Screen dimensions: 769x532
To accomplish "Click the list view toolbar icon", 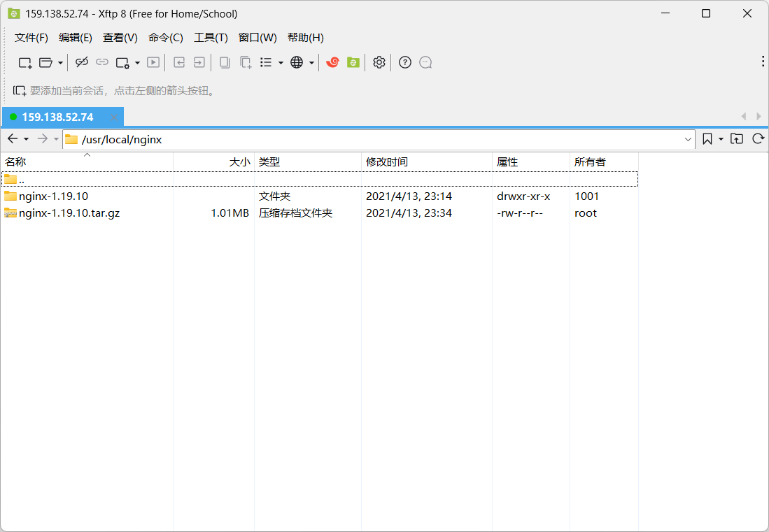I will click(x=266, y=62).
